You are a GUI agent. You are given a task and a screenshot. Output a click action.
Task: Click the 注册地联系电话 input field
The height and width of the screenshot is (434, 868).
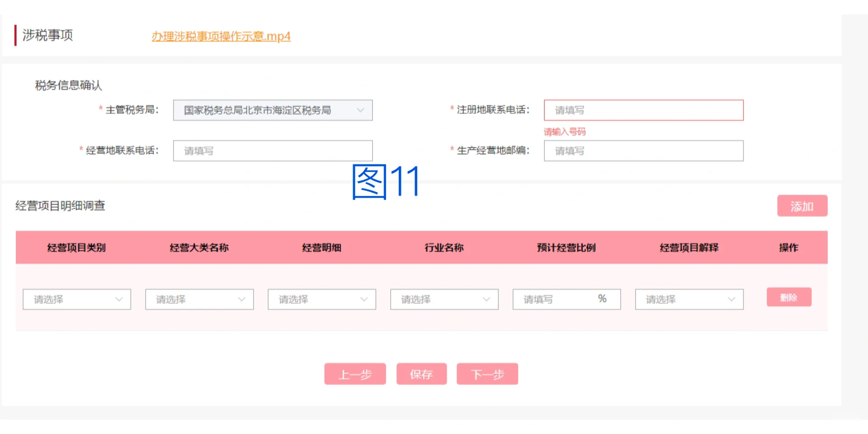point(643,110)
